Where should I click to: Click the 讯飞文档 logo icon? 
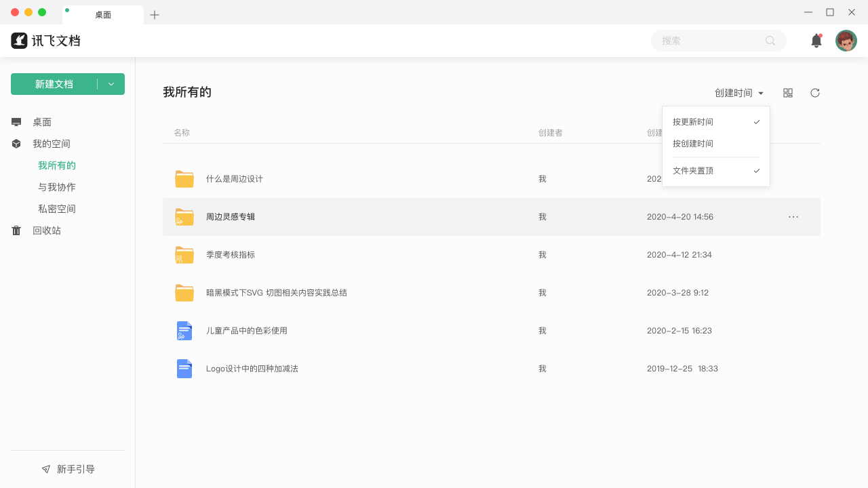(x=19, y=41)
